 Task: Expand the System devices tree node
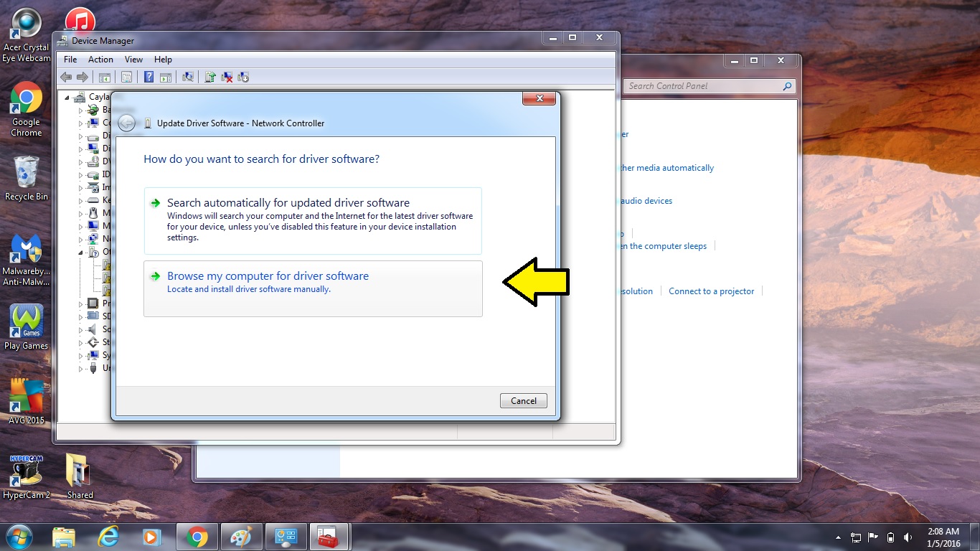[81, 355]
